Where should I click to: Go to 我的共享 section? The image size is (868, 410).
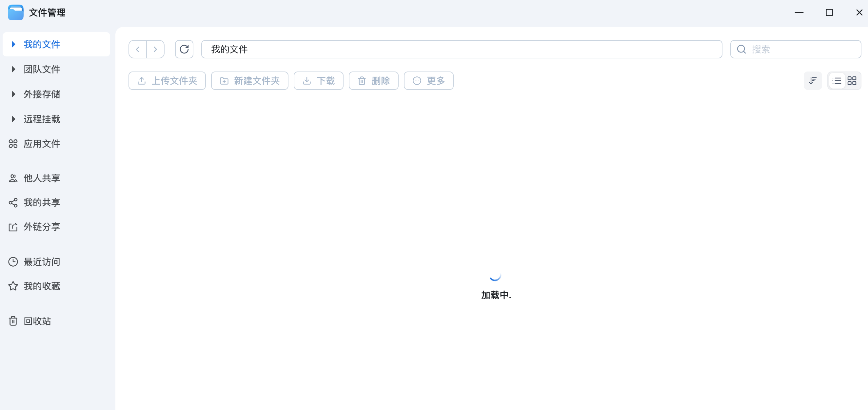[41, 202]
